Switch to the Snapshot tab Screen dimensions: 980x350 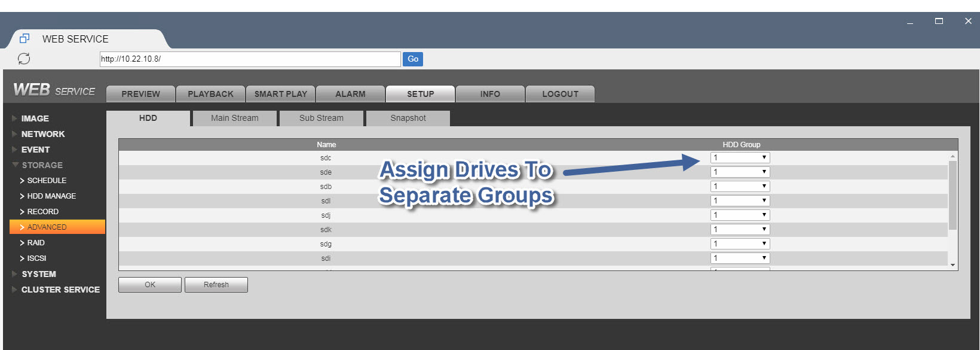pos(408,118)
